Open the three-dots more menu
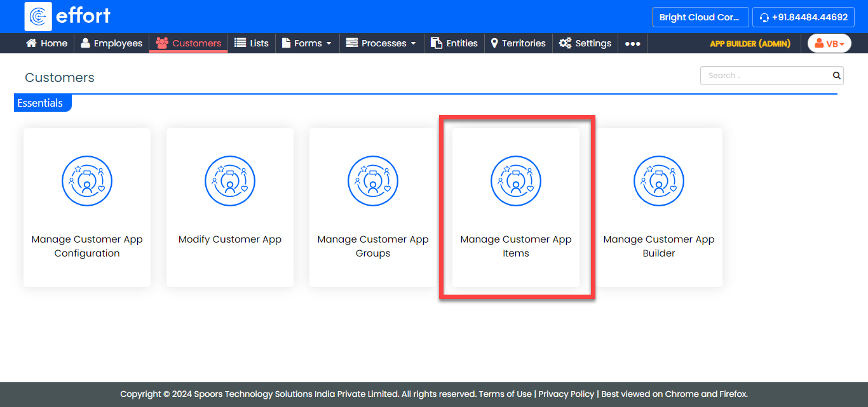The image size is (868, 407). pyautogui.click(x=632, y=43)
